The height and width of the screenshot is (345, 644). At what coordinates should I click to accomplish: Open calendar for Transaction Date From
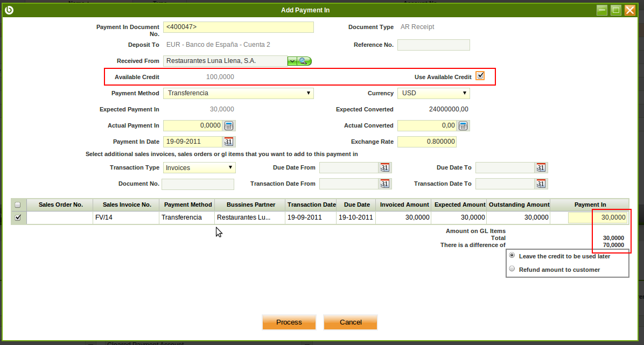(384, 184)
